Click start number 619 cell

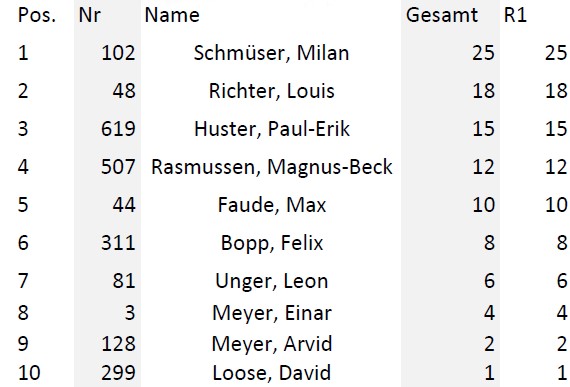118,129
